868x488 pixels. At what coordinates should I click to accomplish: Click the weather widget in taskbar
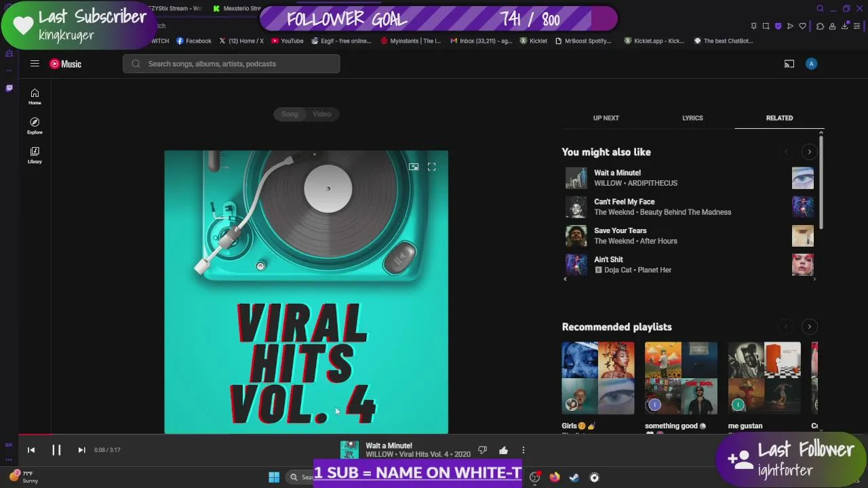pyautogui.click(x=24, y=477)
